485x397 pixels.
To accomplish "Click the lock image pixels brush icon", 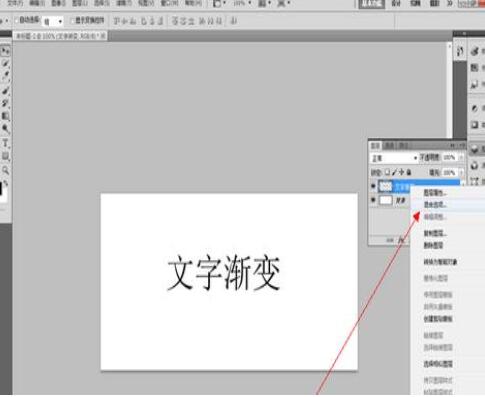I will (x=394, y=172).
